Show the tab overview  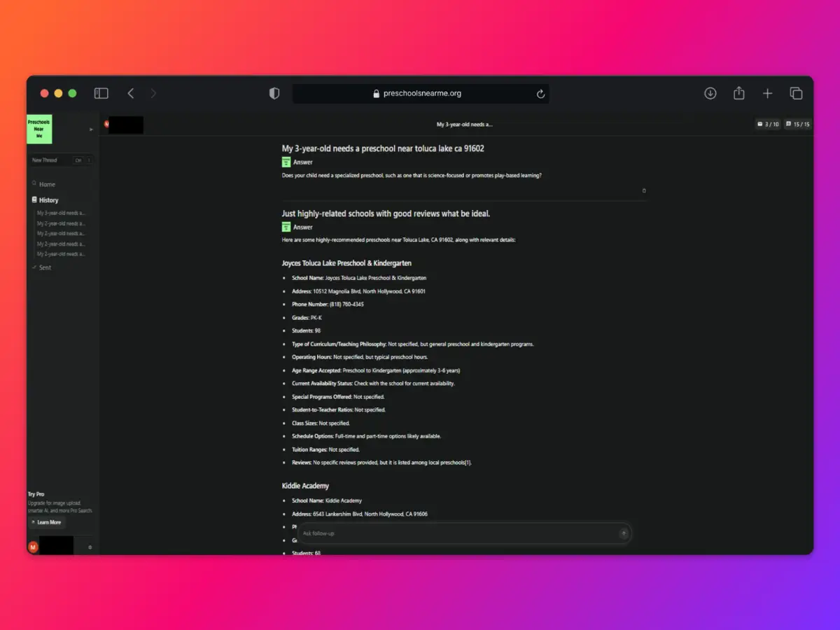796,93
